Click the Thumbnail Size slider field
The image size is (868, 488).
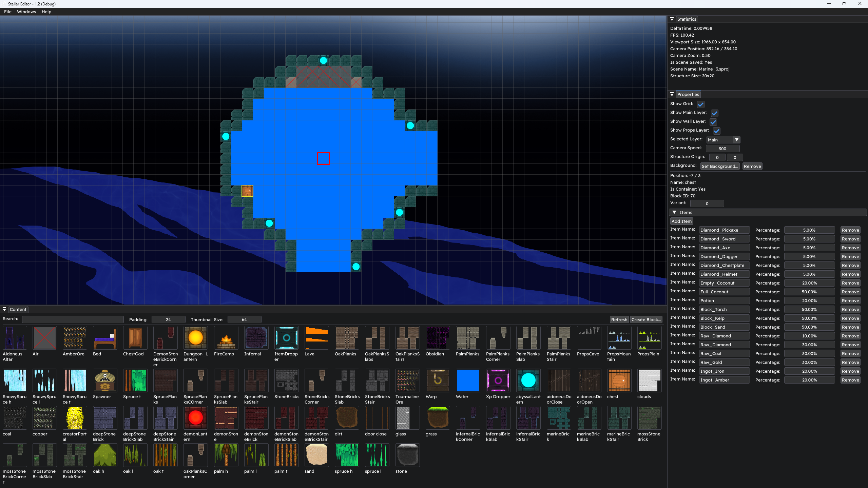pos(244,319)
